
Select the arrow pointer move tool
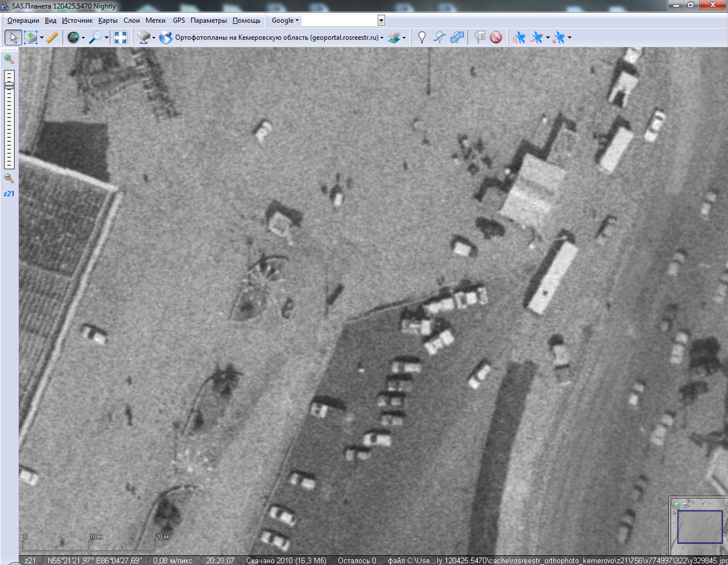(13, 38)
